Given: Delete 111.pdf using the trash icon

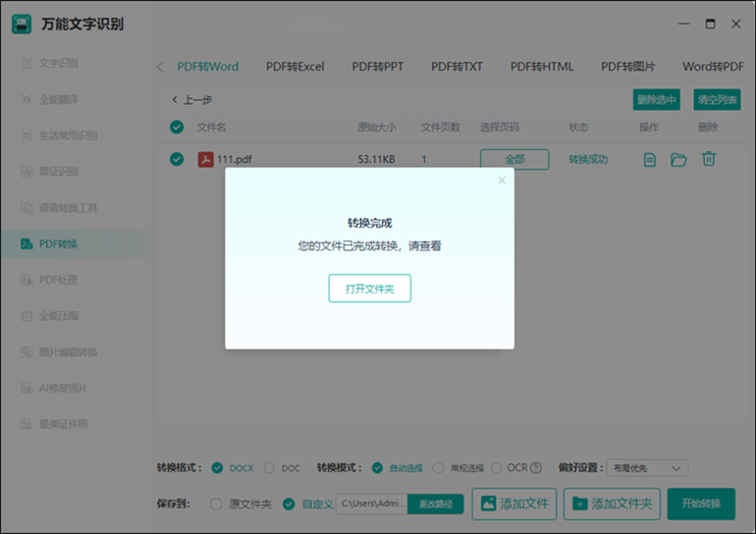Looking at the screenshot, I should pyautogui.click(x=708, y=159).
